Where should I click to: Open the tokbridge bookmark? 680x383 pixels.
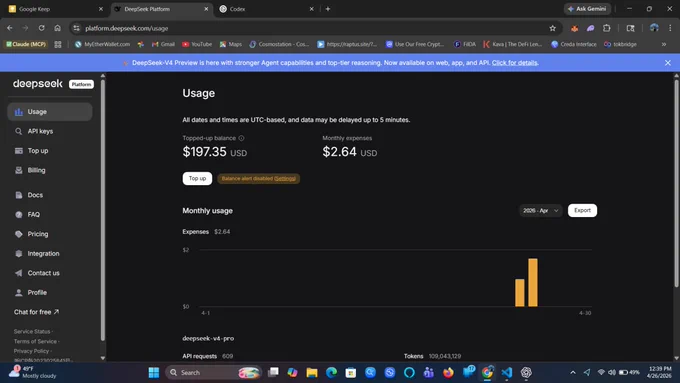[621, 44]
